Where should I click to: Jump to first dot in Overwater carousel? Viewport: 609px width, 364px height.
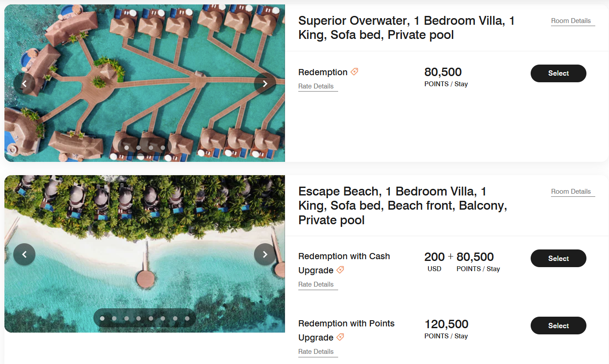(127, 148)
